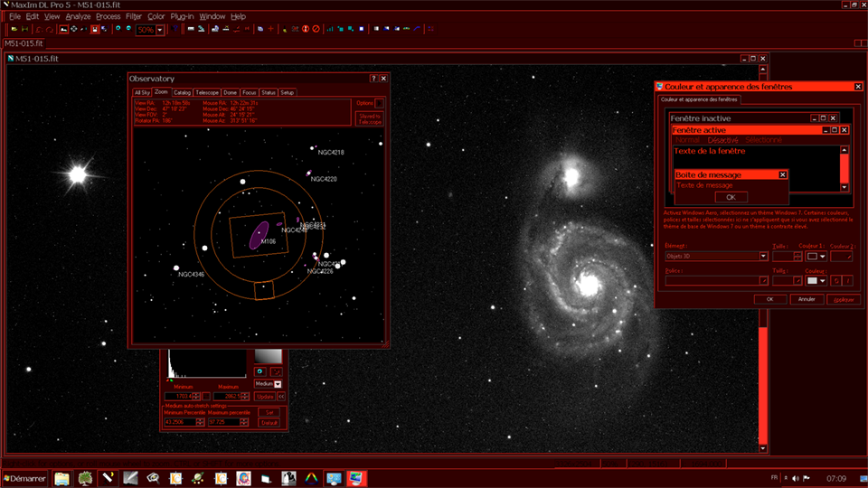The height and width of the screenshot is (488, 868).
Task: Toggle the checkbox next to Options in Observatory
Action: pos(379,103)
